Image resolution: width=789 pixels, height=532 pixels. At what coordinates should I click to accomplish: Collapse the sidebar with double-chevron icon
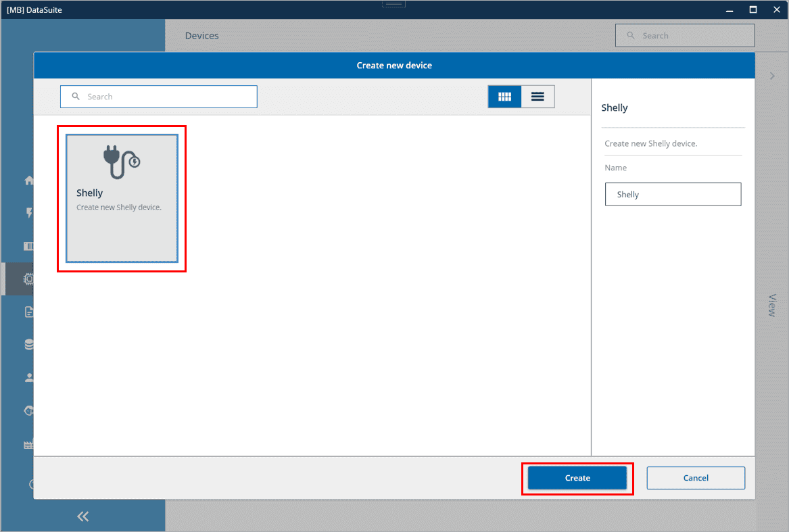pos(83,516)
